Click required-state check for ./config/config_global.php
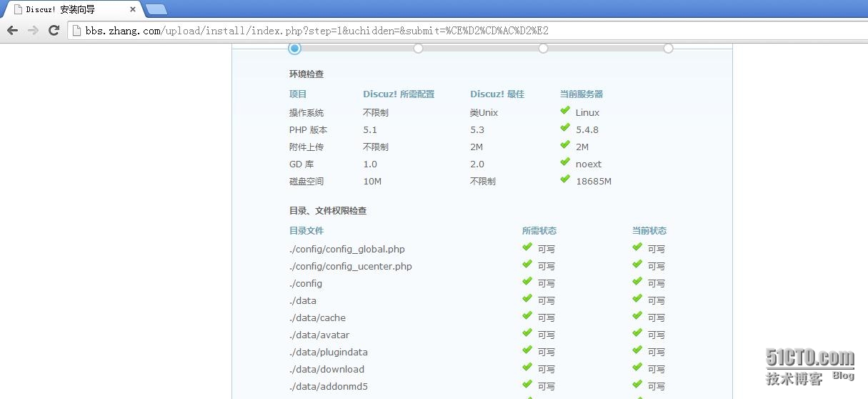 coord(527,247)
